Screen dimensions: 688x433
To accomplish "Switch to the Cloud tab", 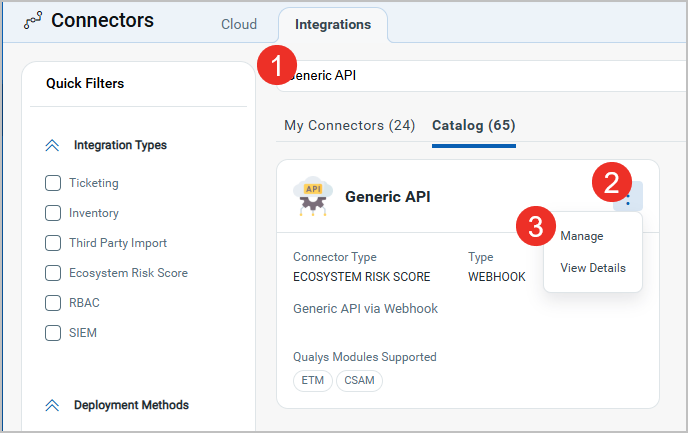I will point(239,24).
